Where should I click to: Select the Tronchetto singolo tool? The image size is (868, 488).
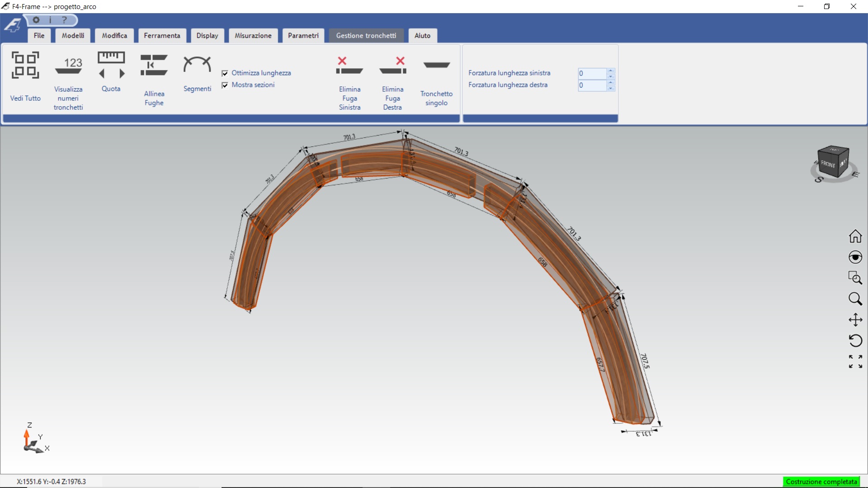436,66
